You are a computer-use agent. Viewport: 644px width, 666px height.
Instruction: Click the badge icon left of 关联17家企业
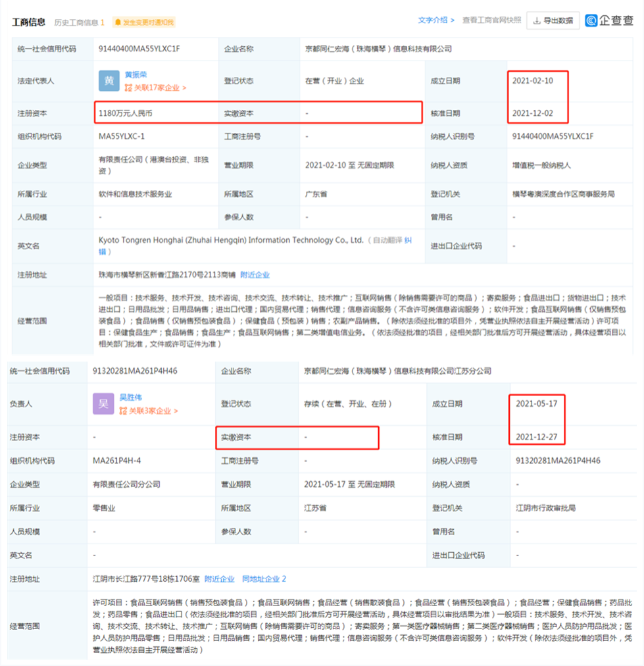tap(129, 86)
